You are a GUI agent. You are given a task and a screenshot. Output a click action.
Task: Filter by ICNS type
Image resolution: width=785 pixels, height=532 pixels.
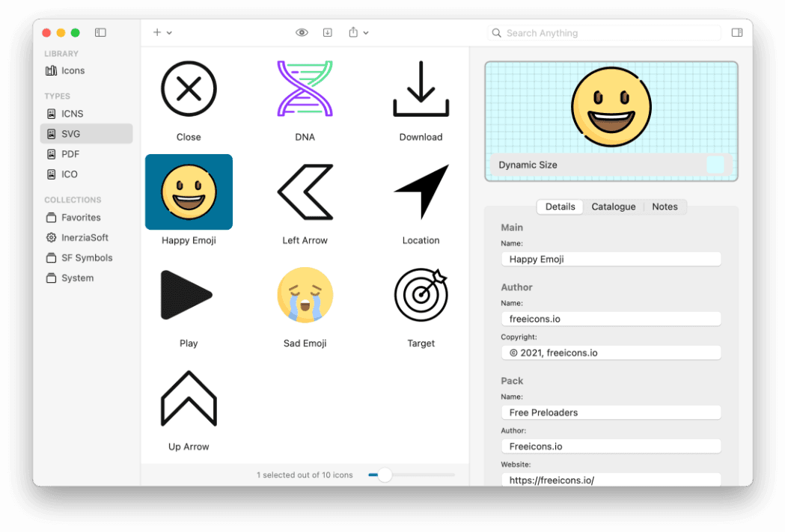coord(72,114)
